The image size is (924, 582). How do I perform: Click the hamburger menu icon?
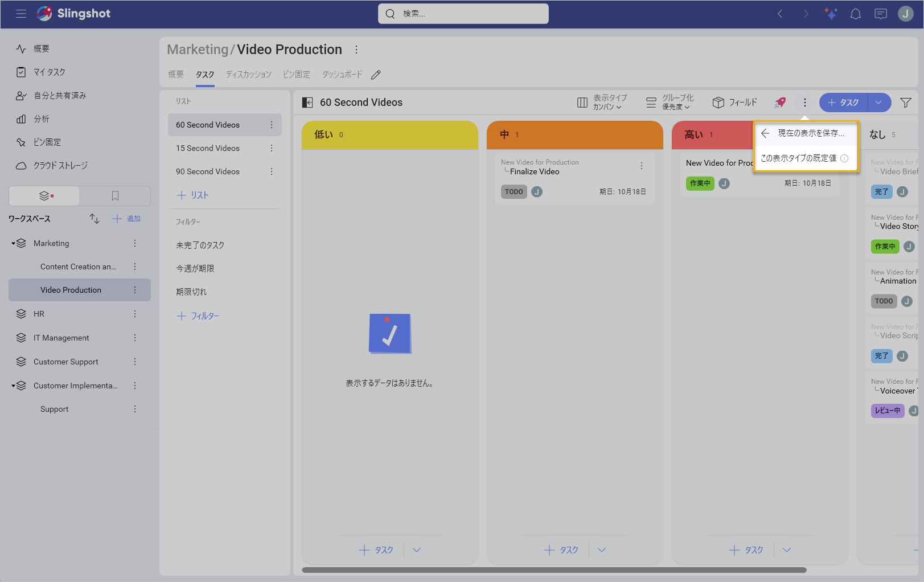coord(21,14)
